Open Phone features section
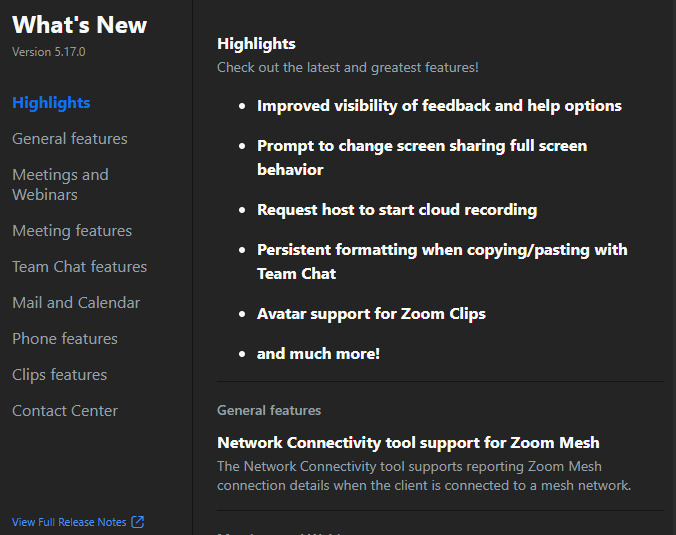The height and width of the screenshot is (535, 676). [x=65, y=339]
